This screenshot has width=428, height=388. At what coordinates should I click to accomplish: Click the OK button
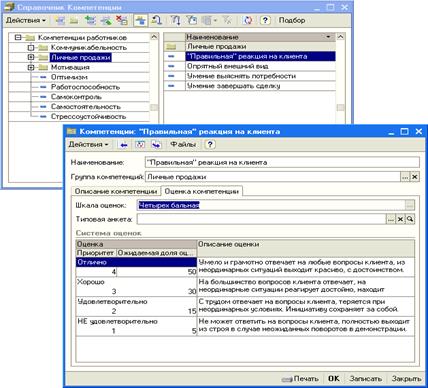pyautogui.click(x=334, y=379)
